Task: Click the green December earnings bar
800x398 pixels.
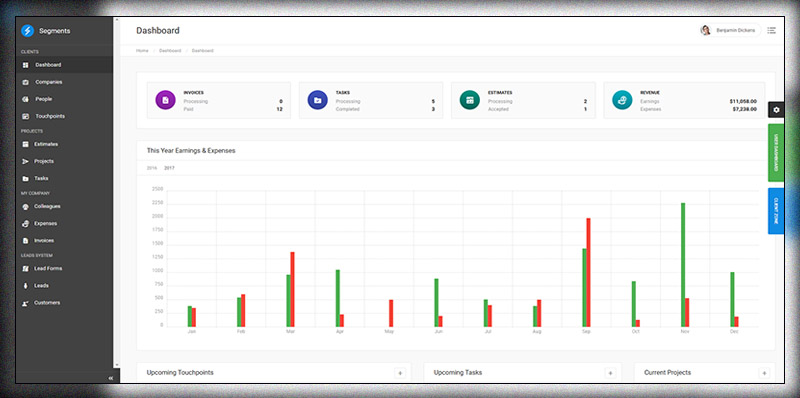Action: [x=732, y=300]
